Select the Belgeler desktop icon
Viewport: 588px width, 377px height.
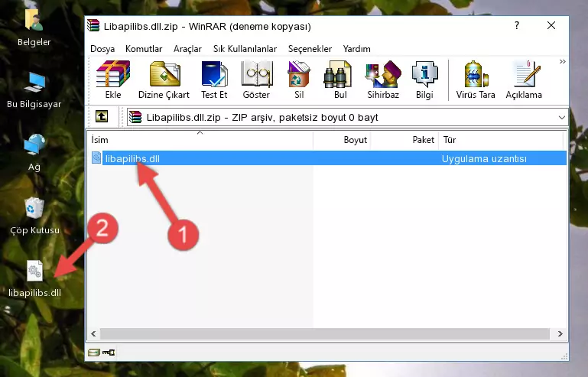tap(34, 28)
